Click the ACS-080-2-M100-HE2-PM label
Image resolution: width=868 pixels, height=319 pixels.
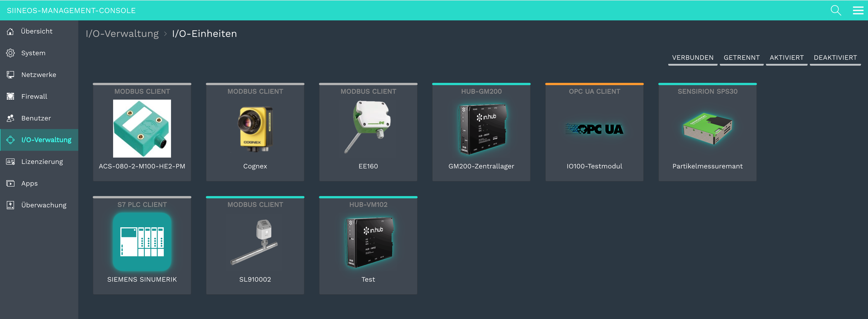(142, 166)
